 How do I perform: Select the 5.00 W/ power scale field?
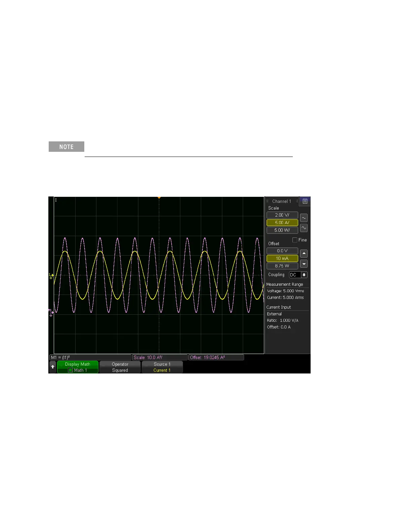tap(282, 230)
